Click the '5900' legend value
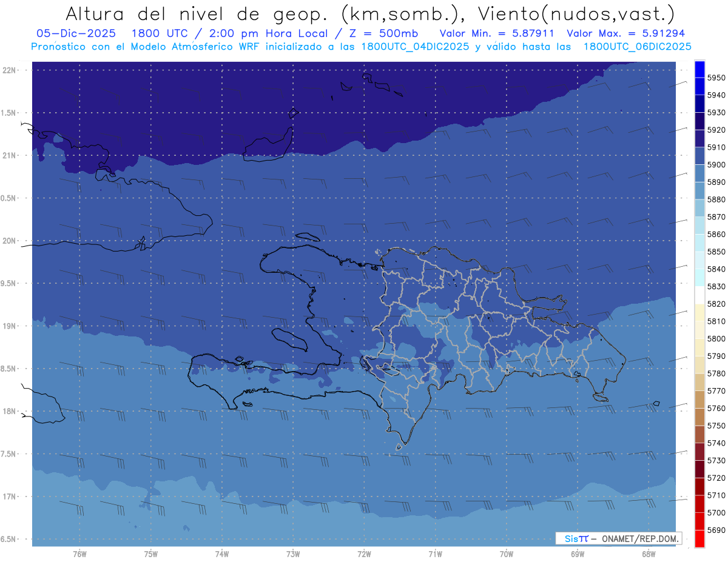Image resolution: width=728 pixels, height=562 pixels. tap(716, 165)
